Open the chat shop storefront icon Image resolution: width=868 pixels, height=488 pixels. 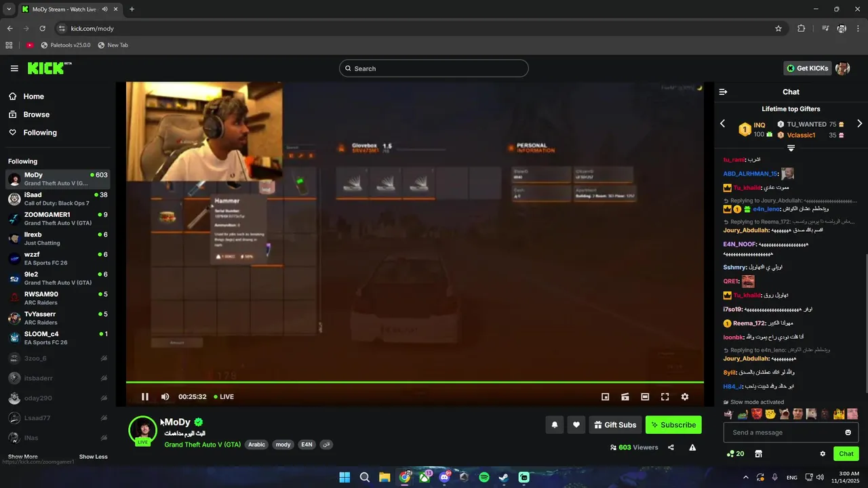pyautogui.click(x=758, y=453)
